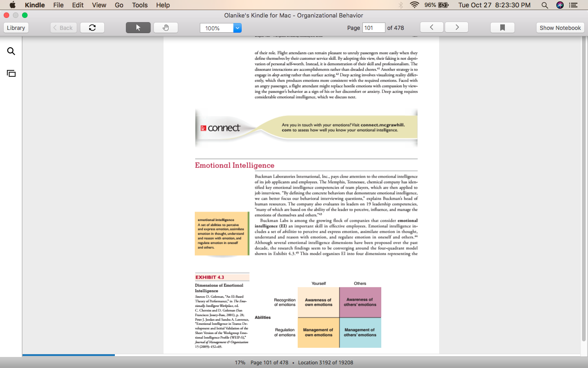
Task: Open the Go menu
Action: pyautogui.click(x=119, y=5)
